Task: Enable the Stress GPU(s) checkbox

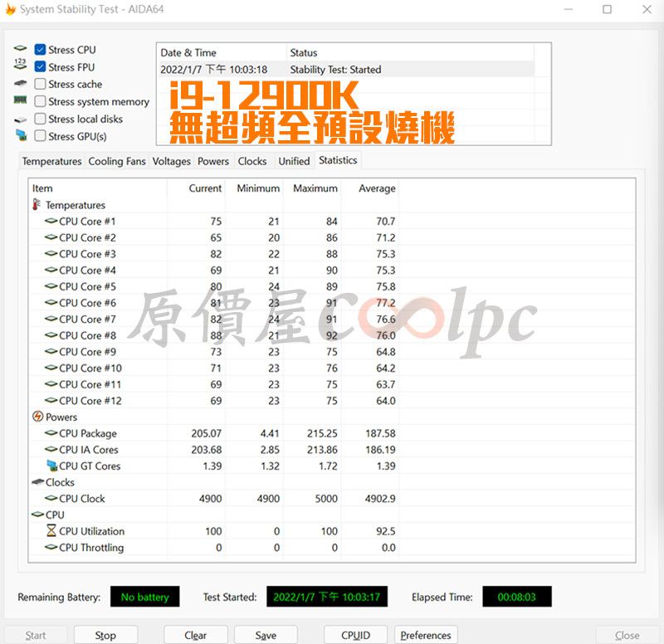Action: coord(40,136)
